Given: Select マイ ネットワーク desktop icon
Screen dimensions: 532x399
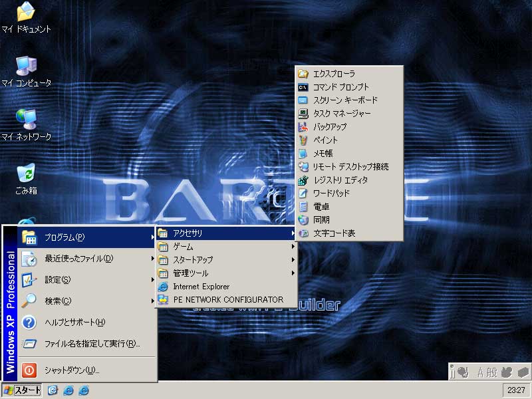Looking at the screenshot, I should click(26, 120).
